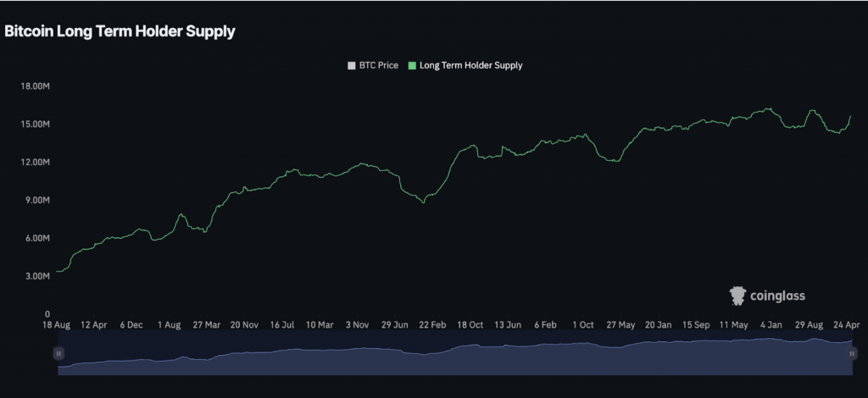Image resolution: width=868 pixels, height=398 pixels.
Task: Click the chart title Bitcoin Long Term Holder Supply
Action: [120, 31]
